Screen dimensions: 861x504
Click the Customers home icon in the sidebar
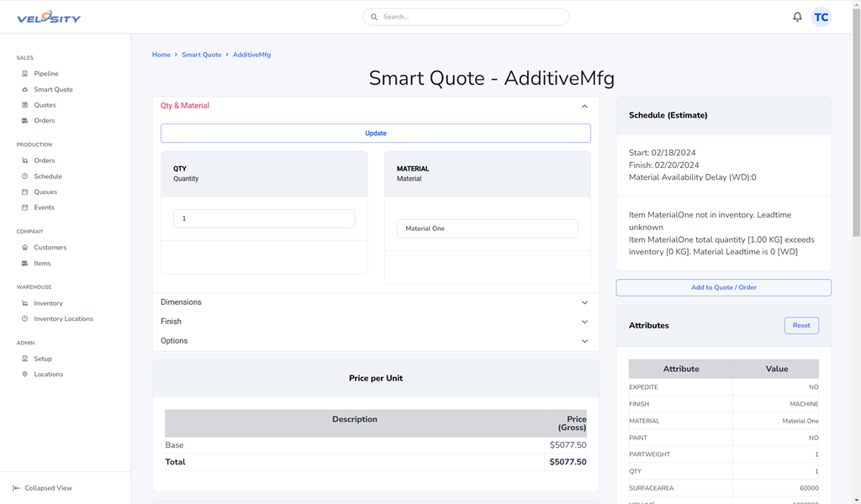(25, 248)
